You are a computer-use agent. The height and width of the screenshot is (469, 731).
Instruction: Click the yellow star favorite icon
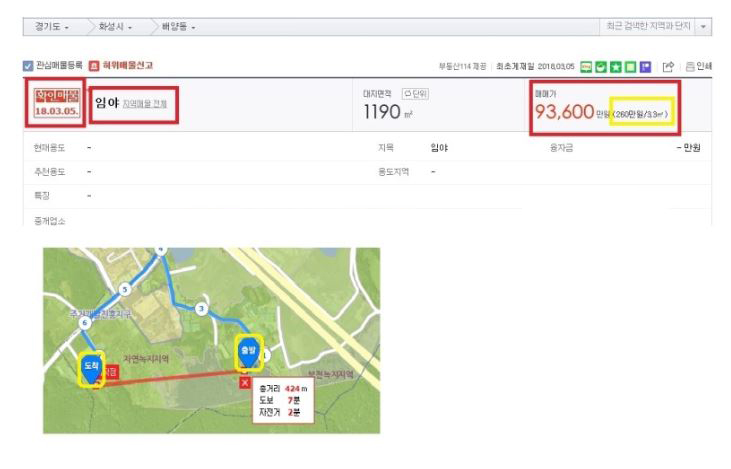pyautogui.click(x=616, y=66)
